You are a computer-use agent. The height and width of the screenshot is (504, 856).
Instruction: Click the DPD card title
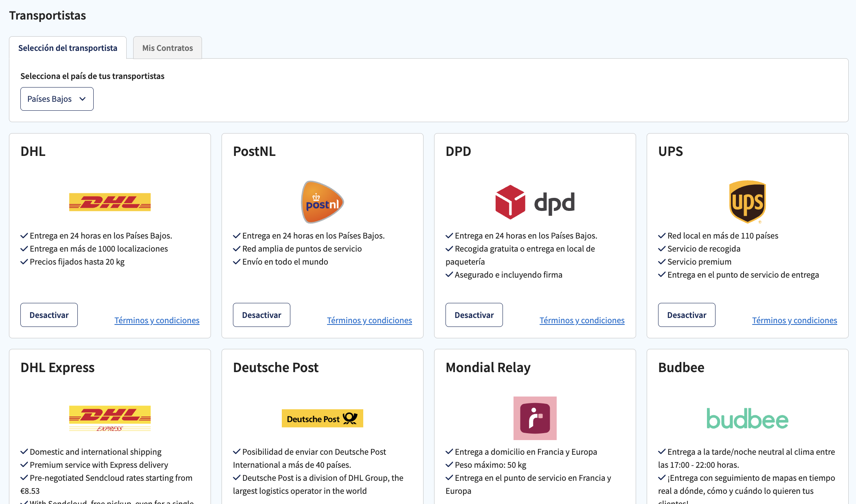[458, 151]
